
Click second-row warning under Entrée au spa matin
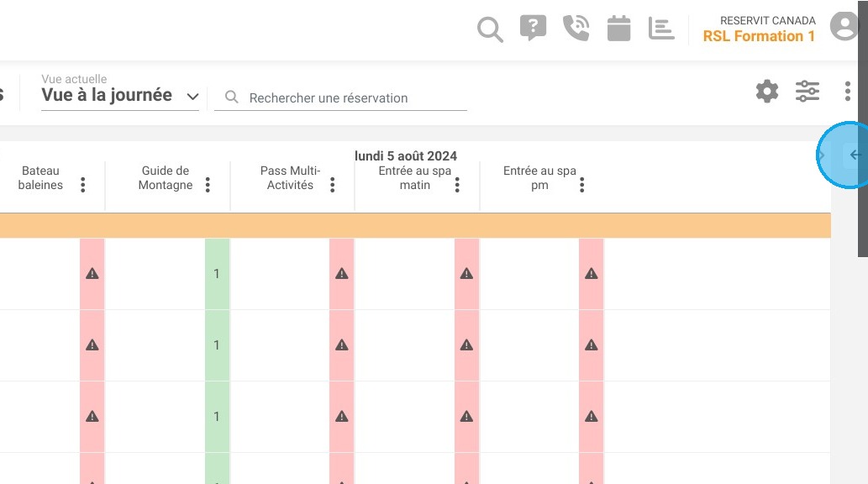tap(466, 345)
